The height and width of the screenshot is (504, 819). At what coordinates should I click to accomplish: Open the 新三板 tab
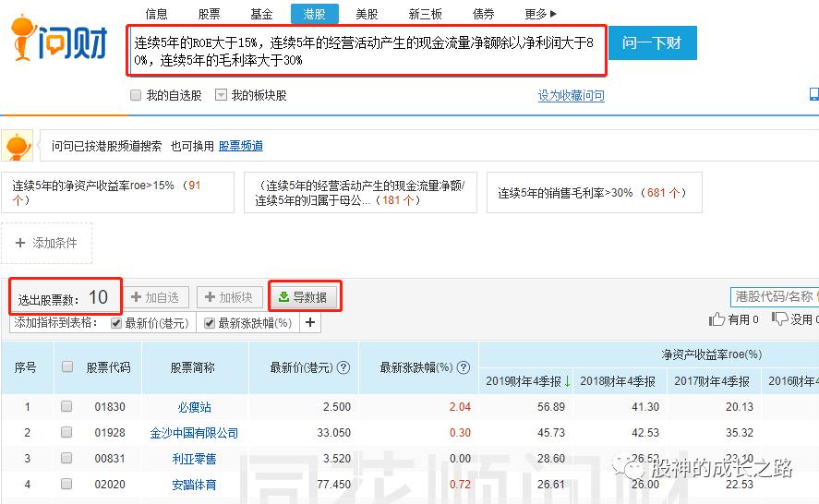pos(425,14)
